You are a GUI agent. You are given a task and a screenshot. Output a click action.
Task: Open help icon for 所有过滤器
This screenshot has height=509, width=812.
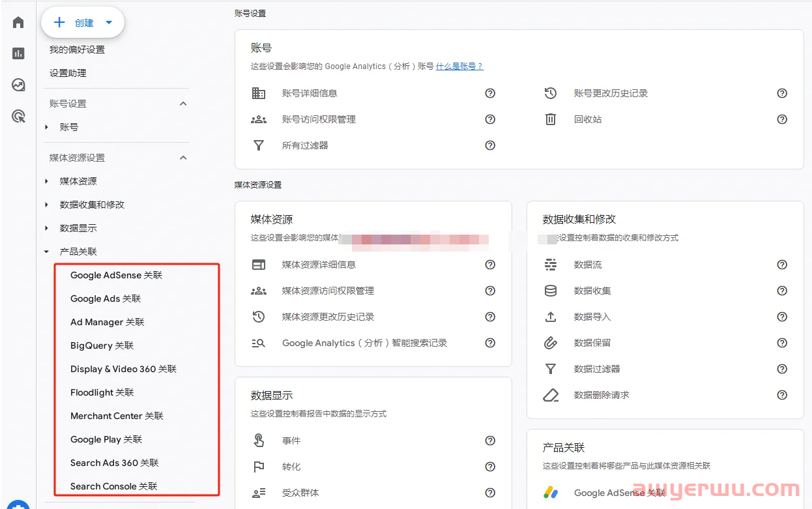coord(490,145)
